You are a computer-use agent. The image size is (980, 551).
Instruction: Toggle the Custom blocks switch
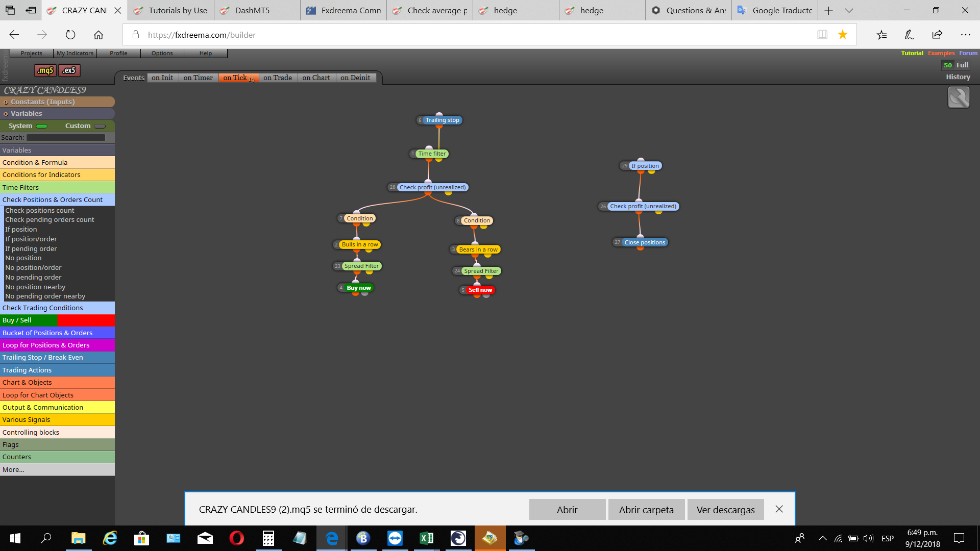click(100, 126)
